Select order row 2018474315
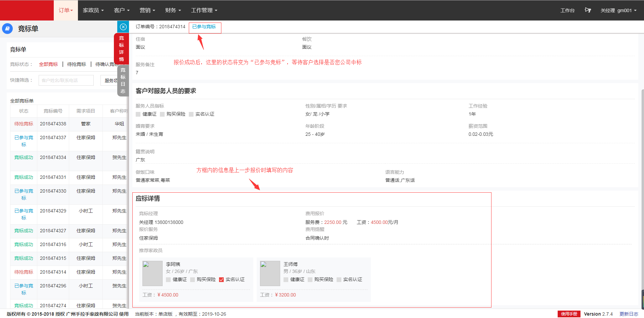Image resolution: width=644 pixels, height=318 pixels. 69,259
